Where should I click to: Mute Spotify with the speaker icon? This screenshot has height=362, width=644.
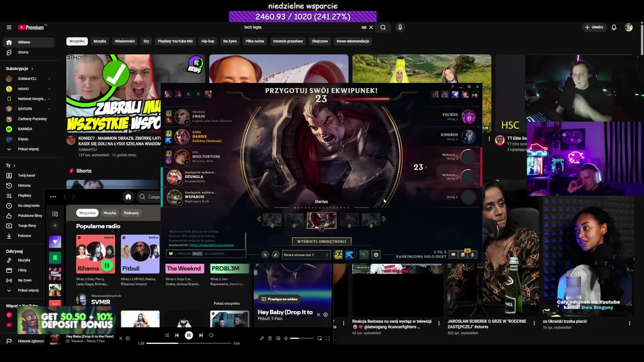[x=286, y=338]
